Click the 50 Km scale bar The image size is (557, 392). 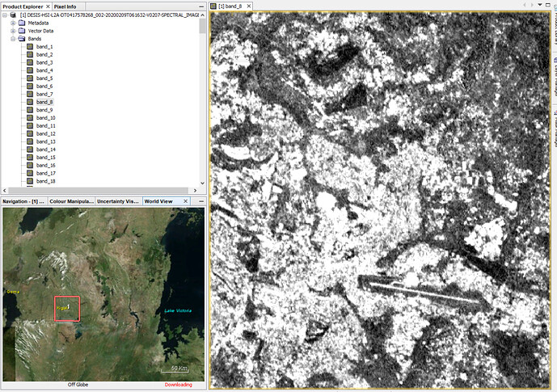tap(175, 369)
